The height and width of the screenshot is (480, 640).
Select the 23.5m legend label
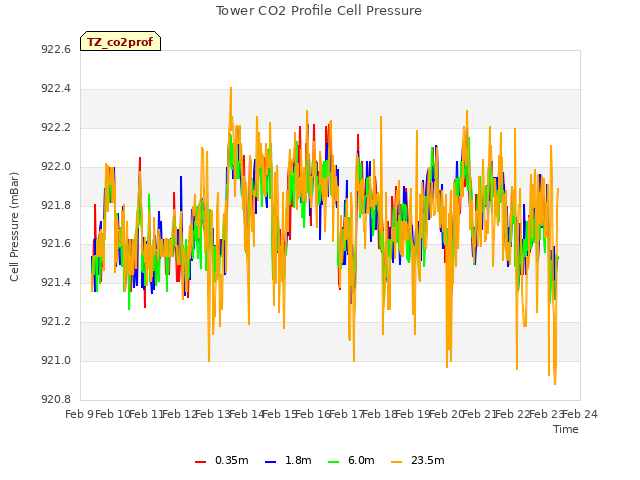(x=428, y=460)
